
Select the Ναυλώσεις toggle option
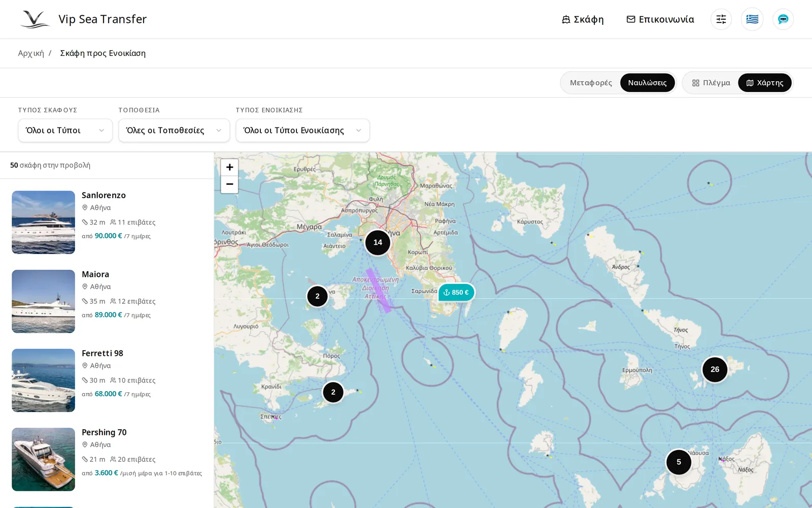[x=647, y=83]
